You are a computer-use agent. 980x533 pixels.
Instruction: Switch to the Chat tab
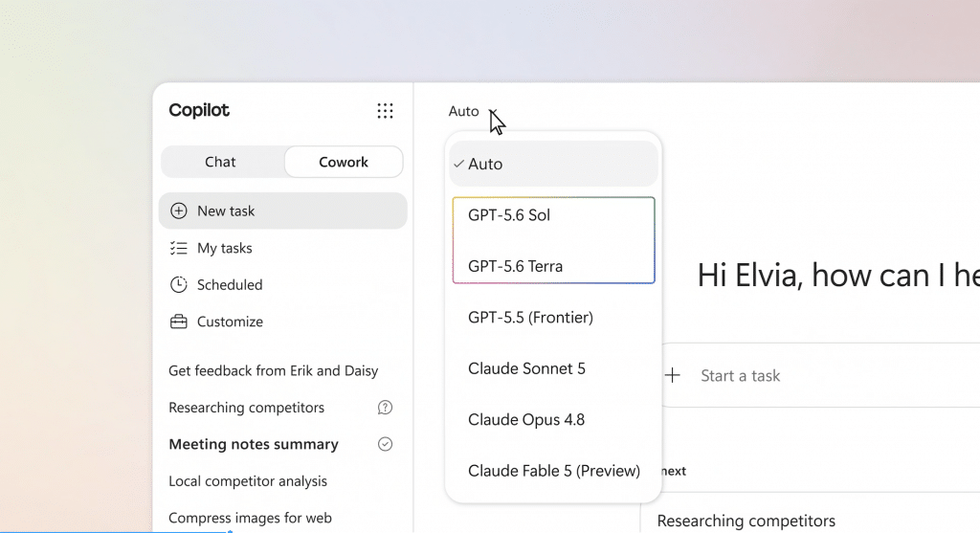tap(221, 162)
